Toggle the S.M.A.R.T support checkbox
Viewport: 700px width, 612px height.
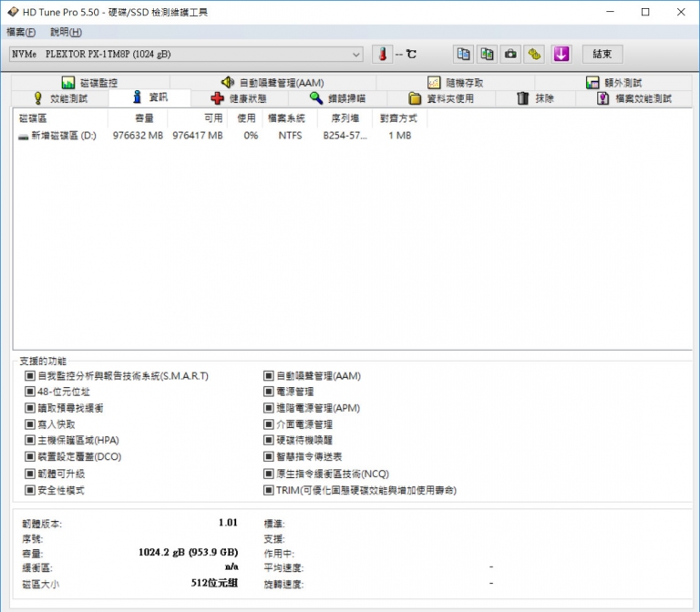click(30, 376)
